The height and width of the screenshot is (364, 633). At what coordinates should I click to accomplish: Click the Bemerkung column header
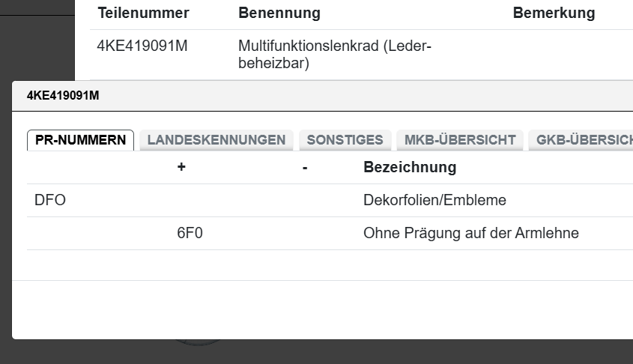pyautogui.click(x=554, y=13)
